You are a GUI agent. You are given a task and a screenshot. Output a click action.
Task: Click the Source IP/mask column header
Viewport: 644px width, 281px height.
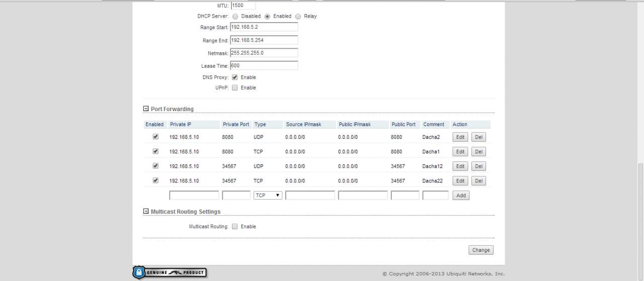point(303,125)
